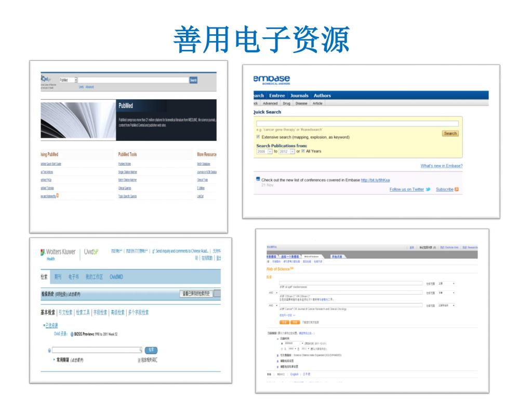Open the PubMed Advanced search link
532x399 pixels.
click(x=89, y=87)
